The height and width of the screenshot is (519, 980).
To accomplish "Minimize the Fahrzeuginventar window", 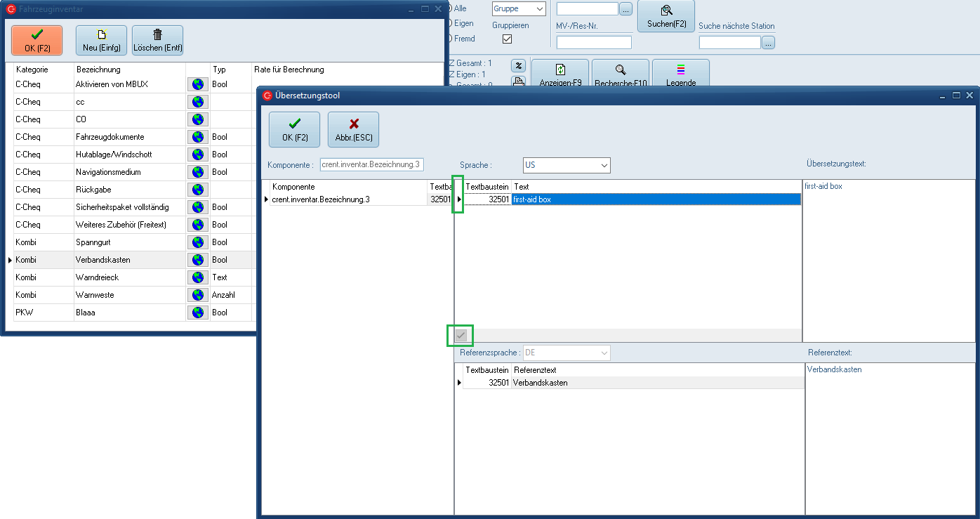I will click(412, 9).
